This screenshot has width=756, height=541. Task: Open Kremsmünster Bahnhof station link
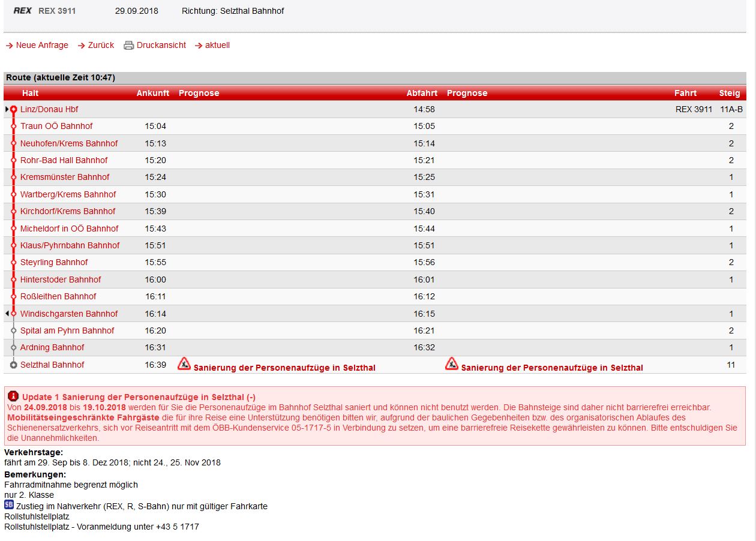(x=65, y=177)
